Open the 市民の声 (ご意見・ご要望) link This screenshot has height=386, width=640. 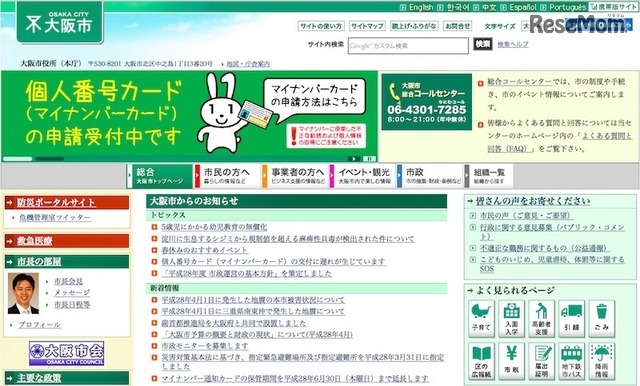click(526, 215)
